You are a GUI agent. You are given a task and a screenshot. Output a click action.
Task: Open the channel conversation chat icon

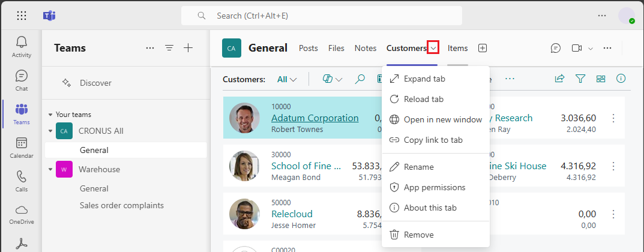point(556,48)
